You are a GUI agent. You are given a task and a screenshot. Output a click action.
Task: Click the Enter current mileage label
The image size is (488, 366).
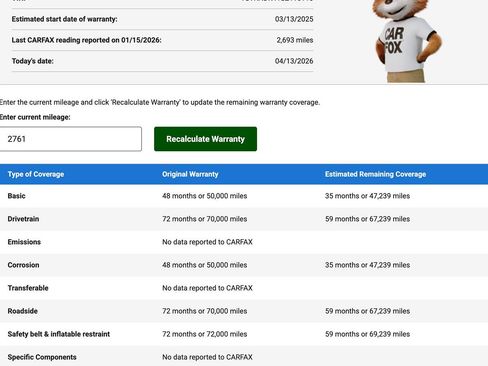[35, 117]
